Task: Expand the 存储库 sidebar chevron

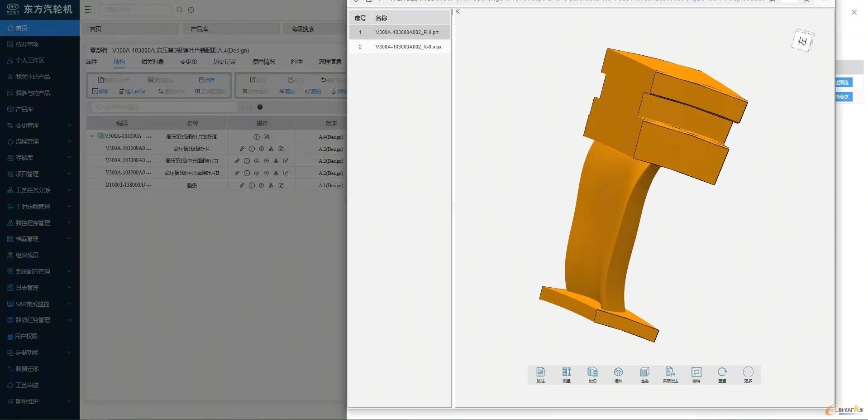Action: tap(69, 158)
